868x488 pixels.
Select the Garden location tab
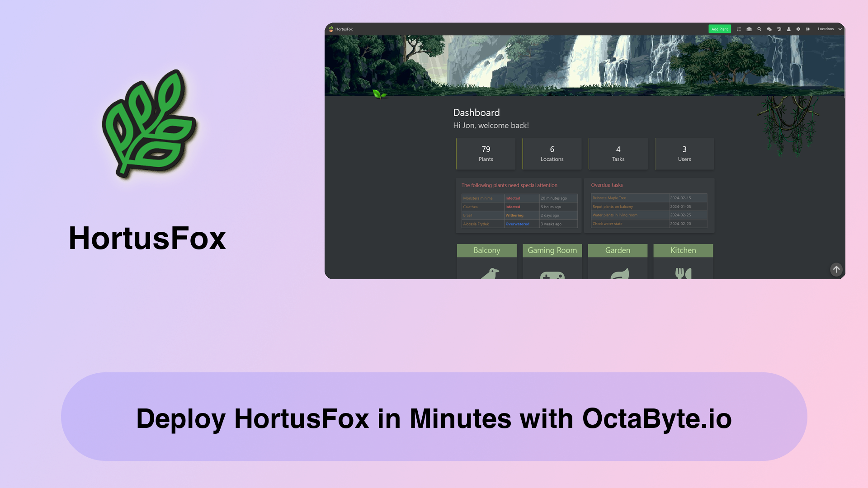point(618,250)
